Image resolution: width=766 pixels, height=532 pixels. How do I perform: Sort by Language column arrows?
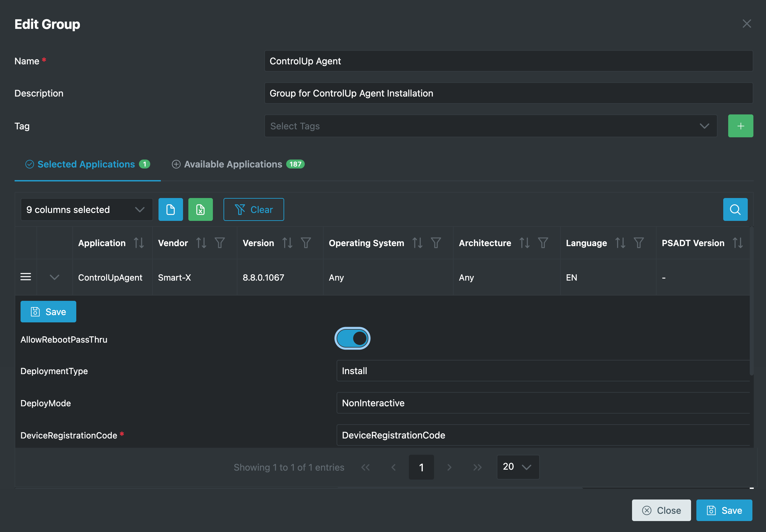[x=620, y=243]
